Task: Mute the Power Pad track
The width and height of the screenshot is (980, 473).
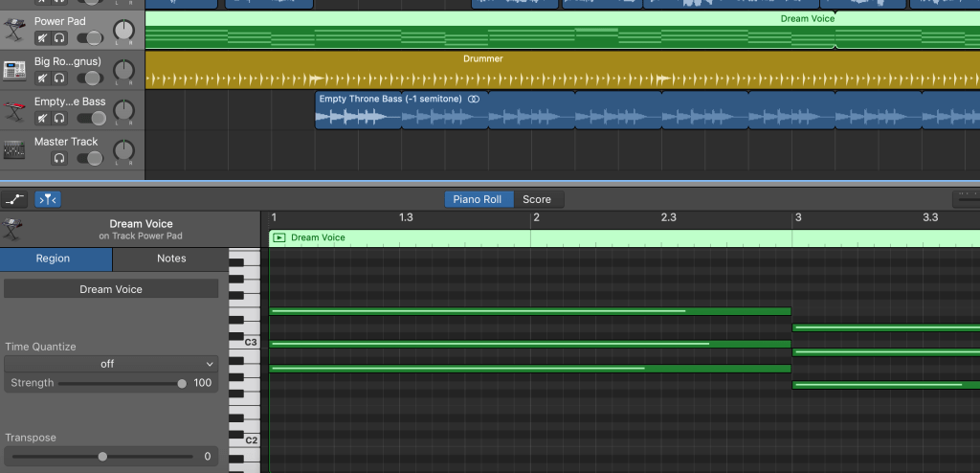Action: [x=42, y=38]
